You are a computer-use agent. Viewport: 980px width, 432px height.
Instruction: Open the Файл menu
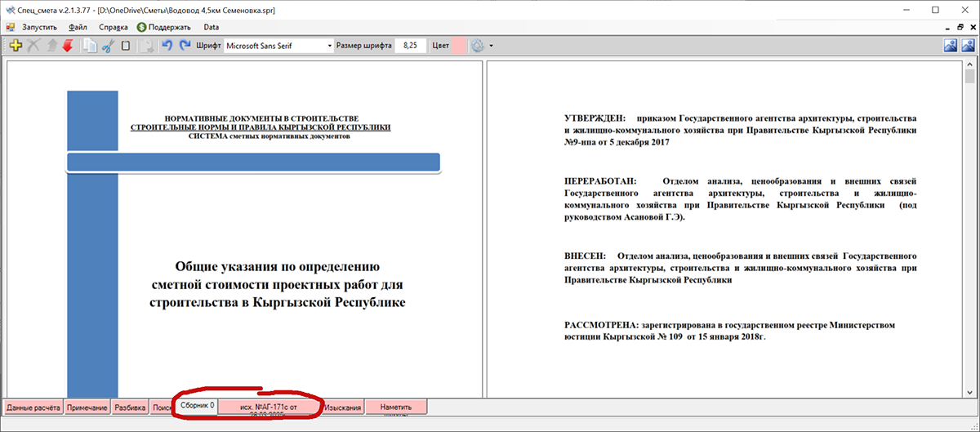(78, 27)
